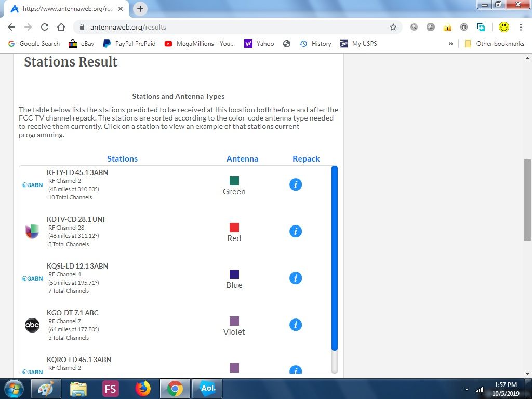532x399 pixels.
Task: Close the antennaweb.org tab
Action: 121,9
